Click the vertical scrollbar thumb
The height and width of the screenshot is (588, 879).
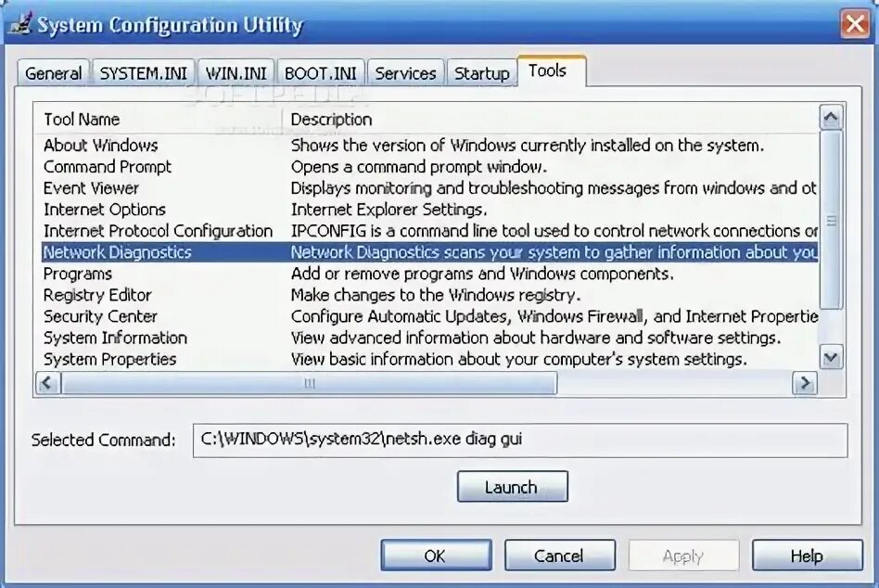point(831,221)
